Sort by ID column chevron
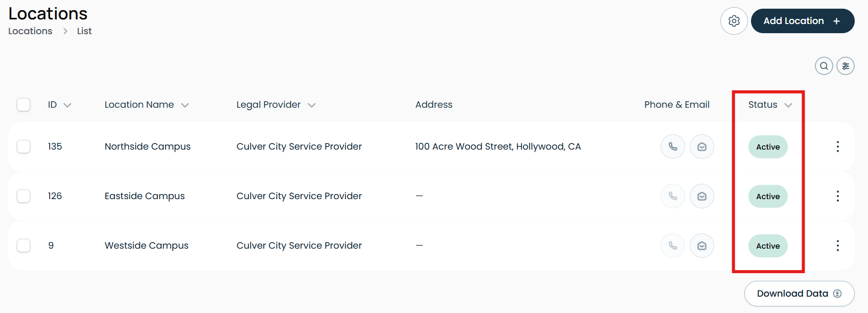Screen dimensions: 868x313 (x=67, y=105)
